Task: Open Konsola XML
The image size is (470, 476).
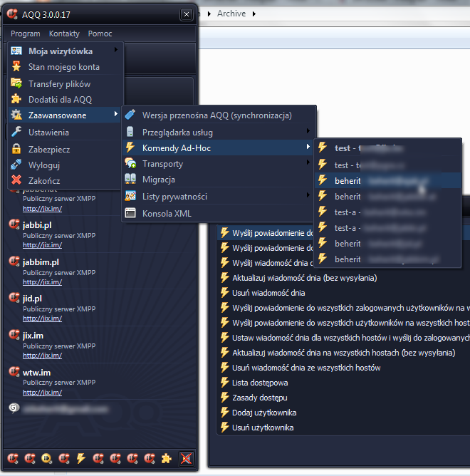Action: (218, 213)
